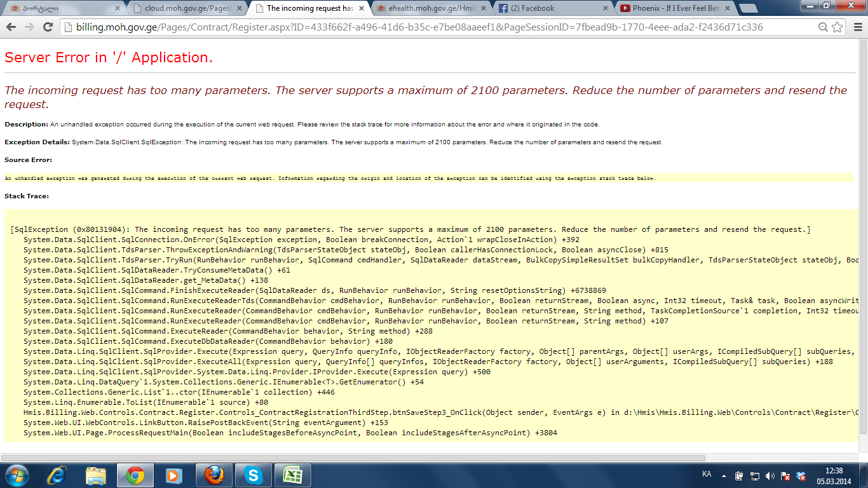
Task: Open a new tab
Action: pyautogui.click(x=749, y=8)
